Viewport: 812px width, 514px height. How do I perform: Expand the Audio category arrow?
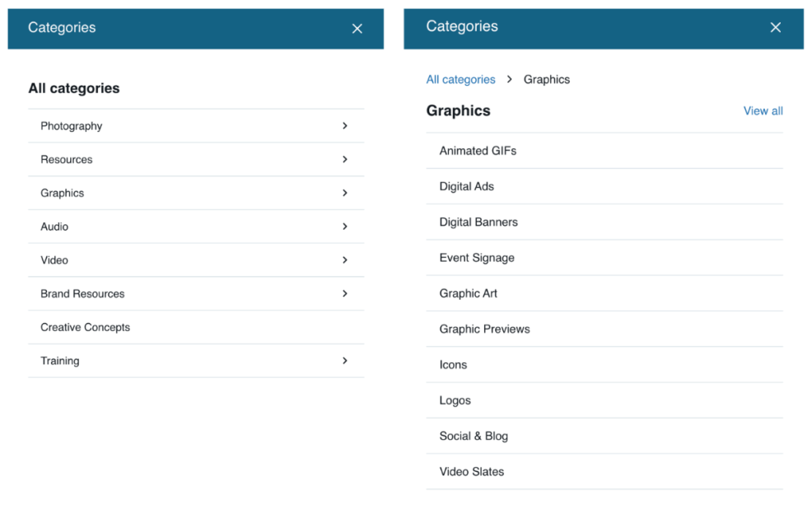pyautogui.click(x=344, y=227)
